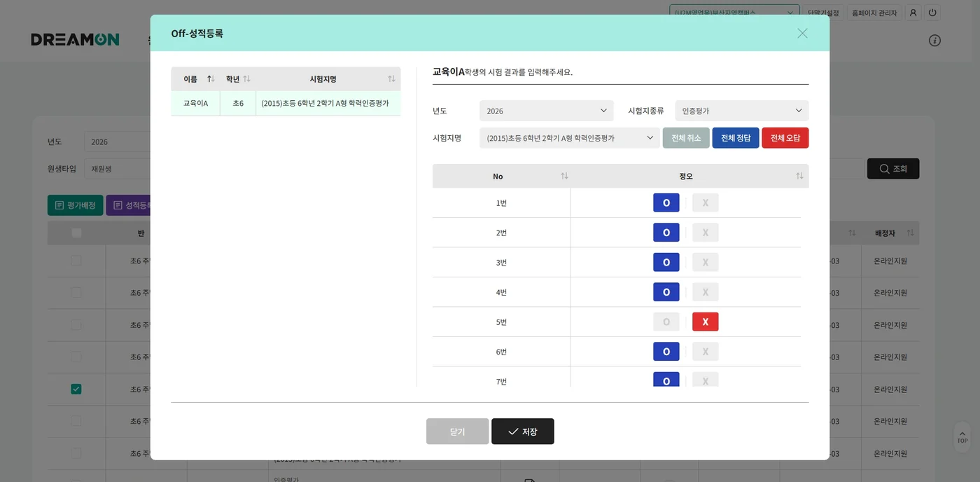
Task: Sort the student list by 학년 column arrow
Action: (x=246, y=79)
